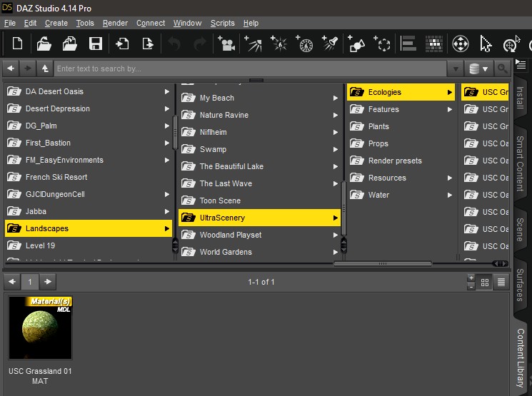Click the Open File toolbar icon
Screen dimensions: 532x396
coord(44,44)
